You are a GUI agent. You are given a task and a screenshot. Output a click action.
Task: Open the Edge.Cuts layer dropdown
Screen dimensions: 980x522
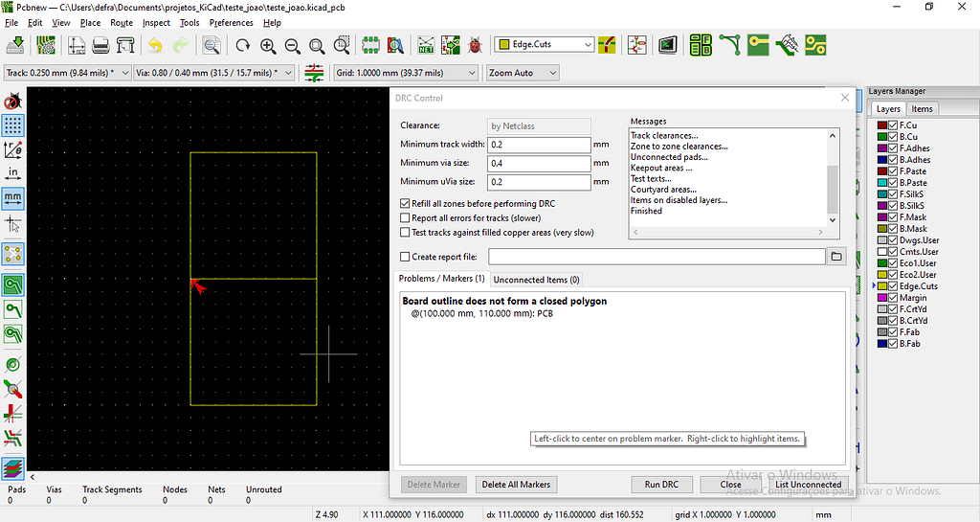pos(588,44)
